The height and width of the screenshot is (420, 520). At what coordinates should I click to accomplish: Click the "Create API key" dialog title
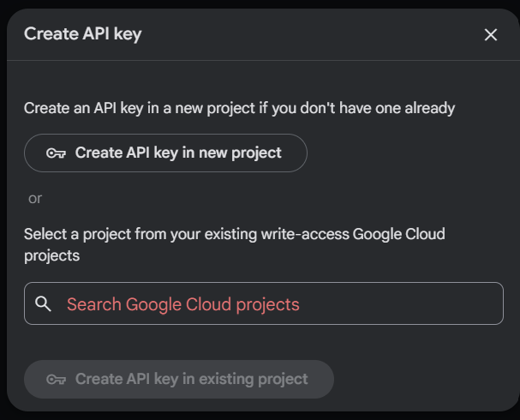[x=82, y=34]
